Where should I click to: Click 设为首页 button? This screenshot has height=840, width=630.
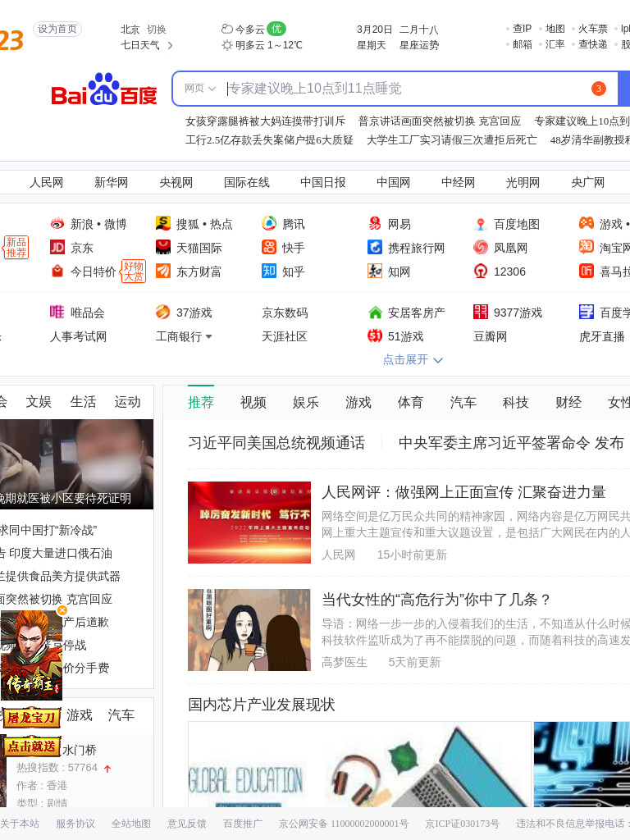pyautogui.click(x=57, y=29)
